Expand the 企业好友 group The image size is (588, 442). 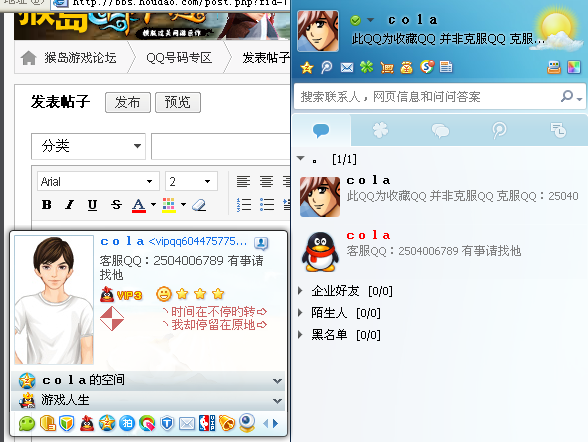[300, 291]
